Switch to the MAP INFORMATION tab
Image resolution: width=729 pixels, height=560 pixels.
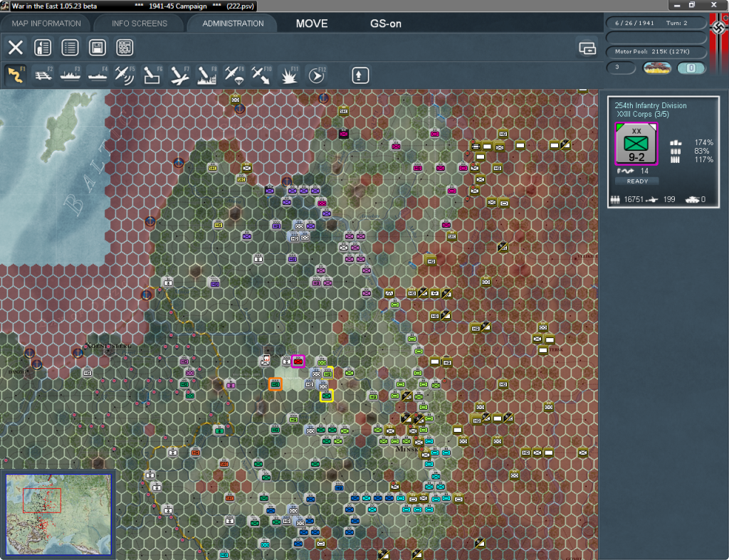46,23
